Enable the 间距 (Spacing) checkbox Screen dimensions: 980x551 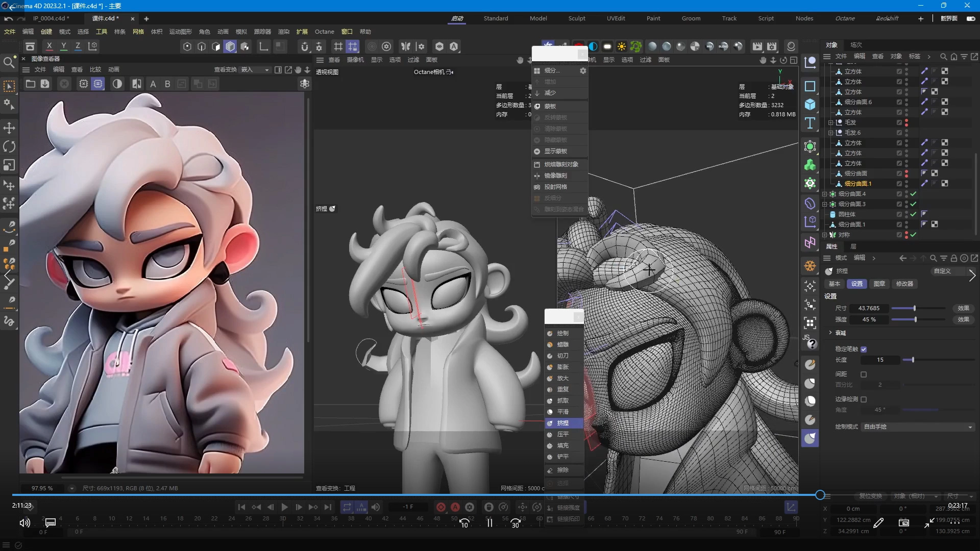tap(864, 374)
